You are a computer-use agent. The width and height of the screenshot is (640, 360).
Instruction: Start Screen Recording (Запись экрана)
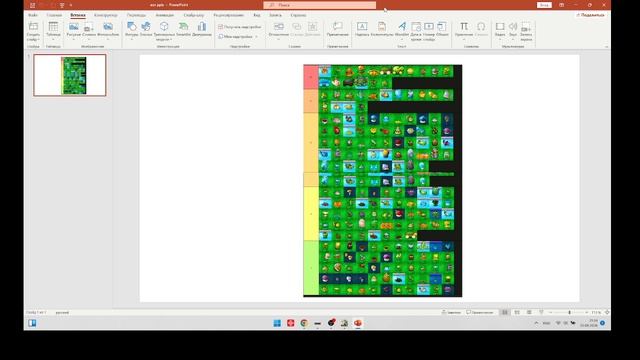click(x=526, y=31)
